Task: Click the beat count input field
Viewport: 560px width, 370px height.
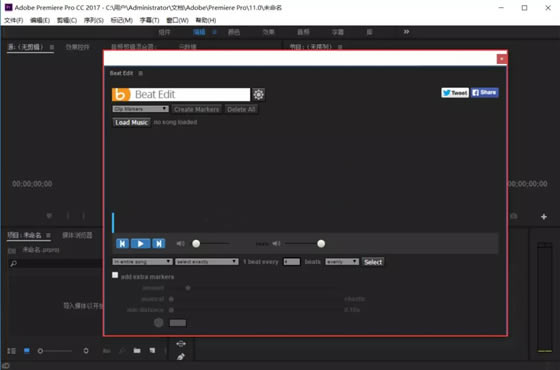Action: click(x=291, y=262)
